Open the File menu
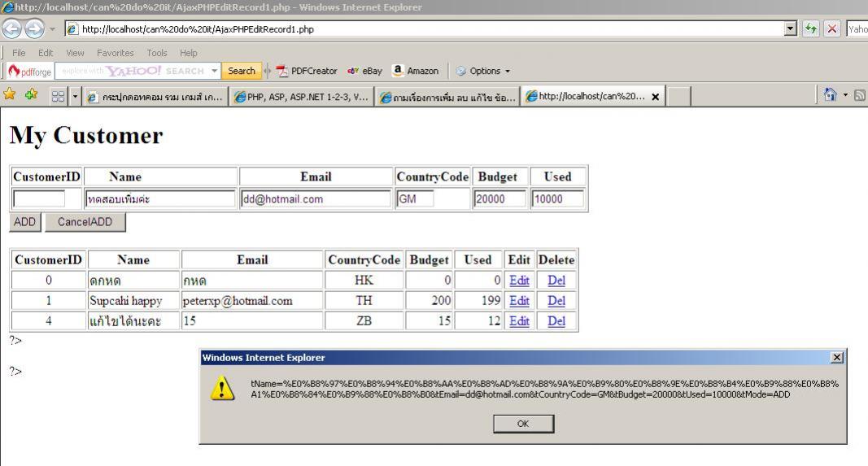This screenshot has width=868, height=466. pyautogui.click(x=19, y=53)
